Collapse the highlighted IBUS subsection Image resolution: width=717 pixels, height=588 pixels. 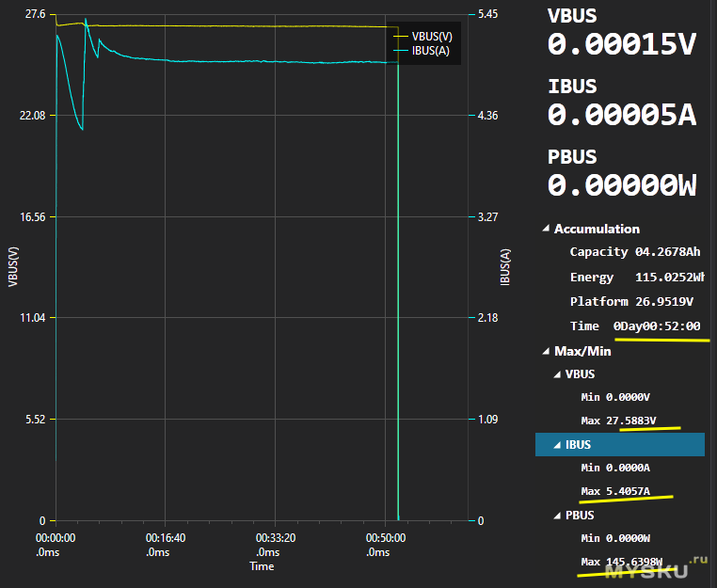(557, 445)
